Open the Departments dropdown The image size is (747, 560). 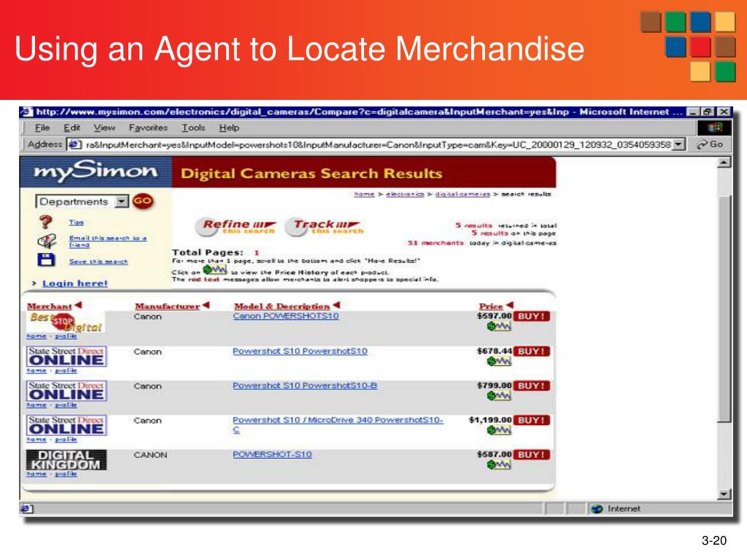(82, 201)
